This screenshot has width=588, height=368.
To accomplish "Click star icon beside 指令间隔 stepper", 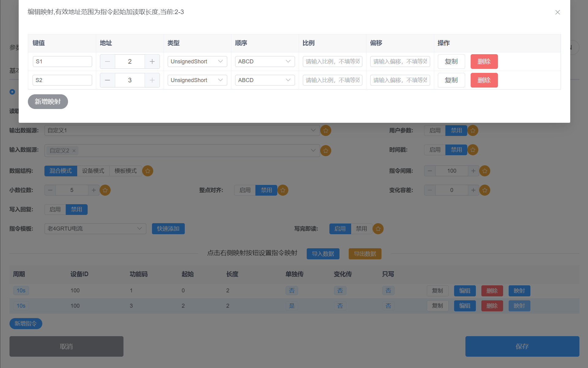I will (x=485, y=171).
